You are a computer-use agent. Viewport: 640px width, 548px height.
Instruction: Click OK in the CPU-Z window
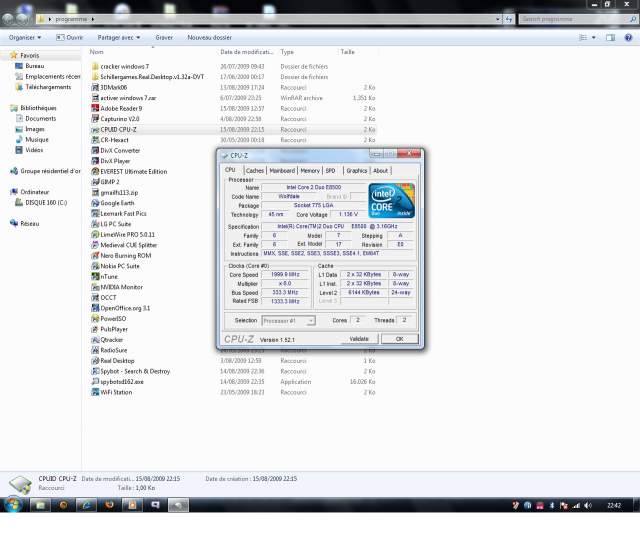pos(399,338)
